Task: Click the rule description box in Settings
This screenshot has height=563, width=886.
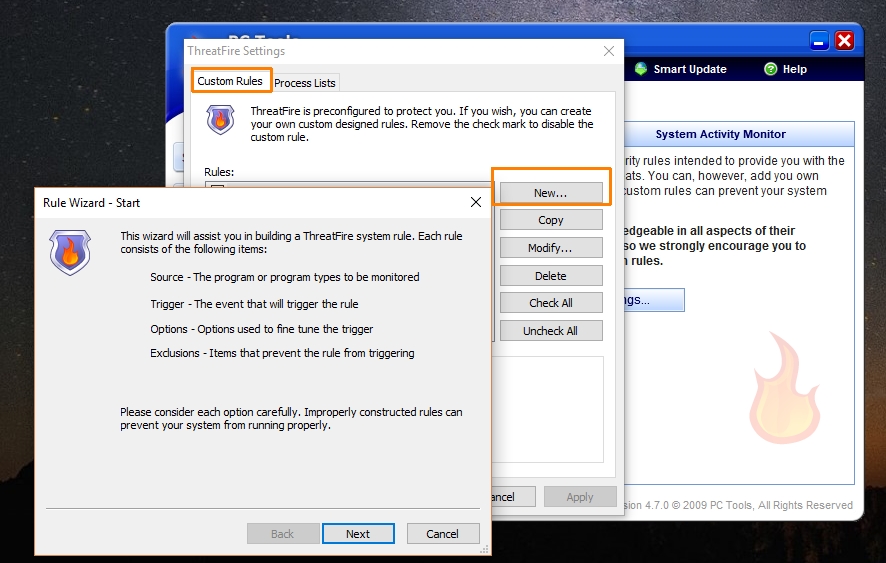Action: (548, 409)
